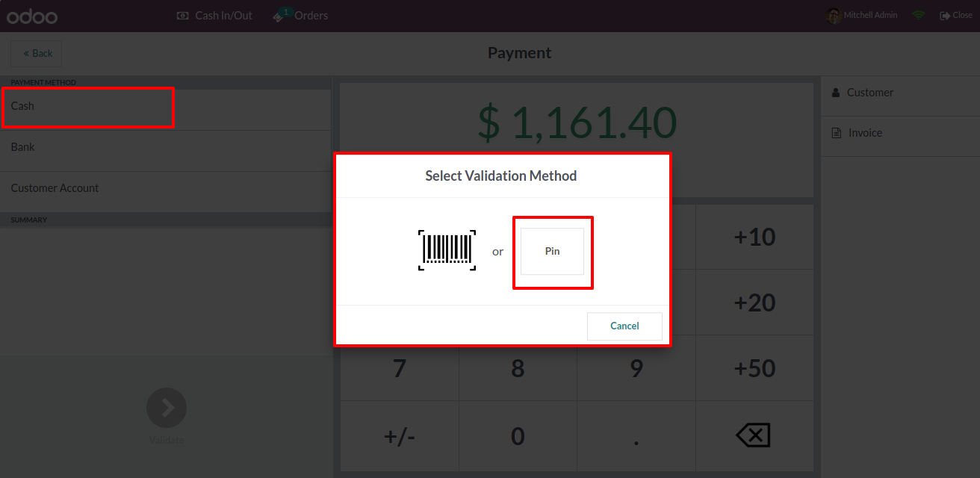Click the Odoo logo

click(x=32, y=16)
